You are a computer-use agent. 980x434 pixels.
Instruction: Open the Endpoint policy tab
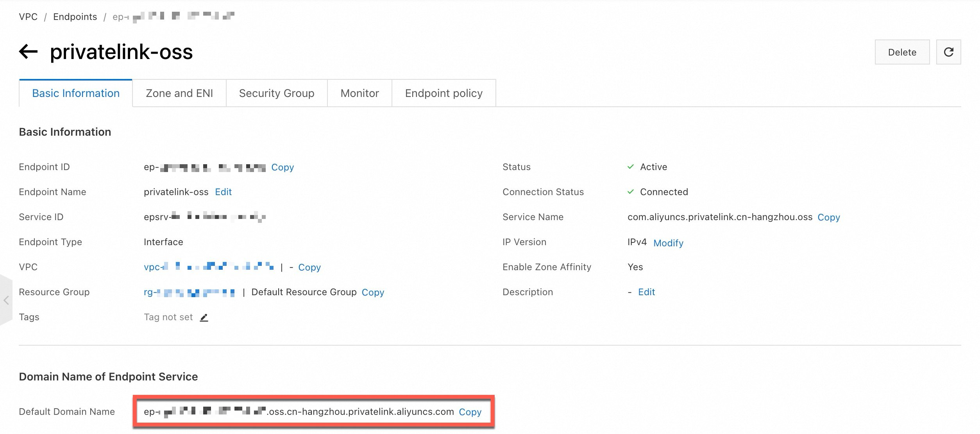[444, 93]
